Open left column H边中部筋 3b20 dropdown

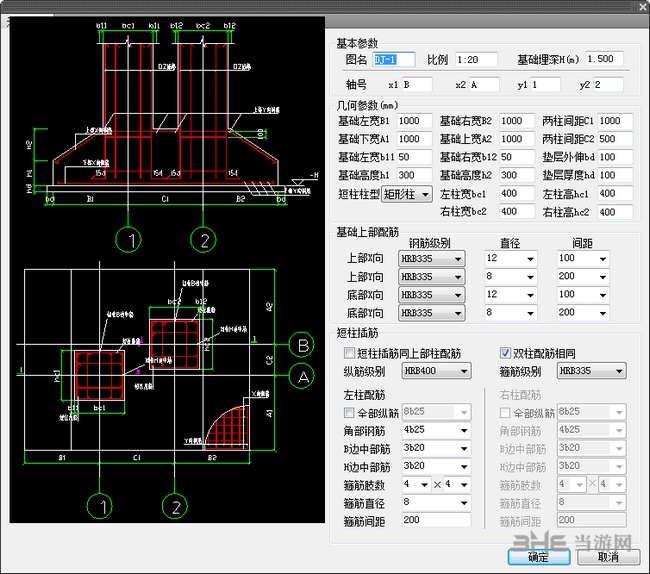coord(436,467)
